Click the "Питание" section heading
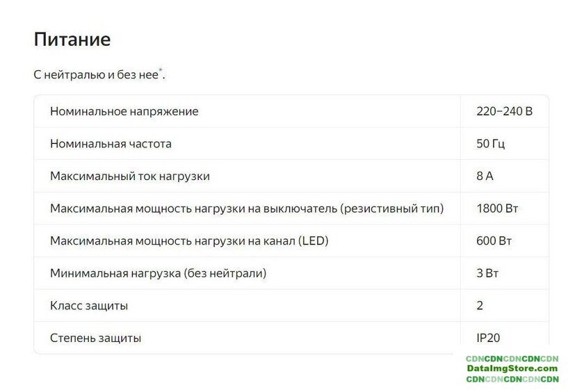The height and width of the screenshot is (392, 584). tap(72, 40)
